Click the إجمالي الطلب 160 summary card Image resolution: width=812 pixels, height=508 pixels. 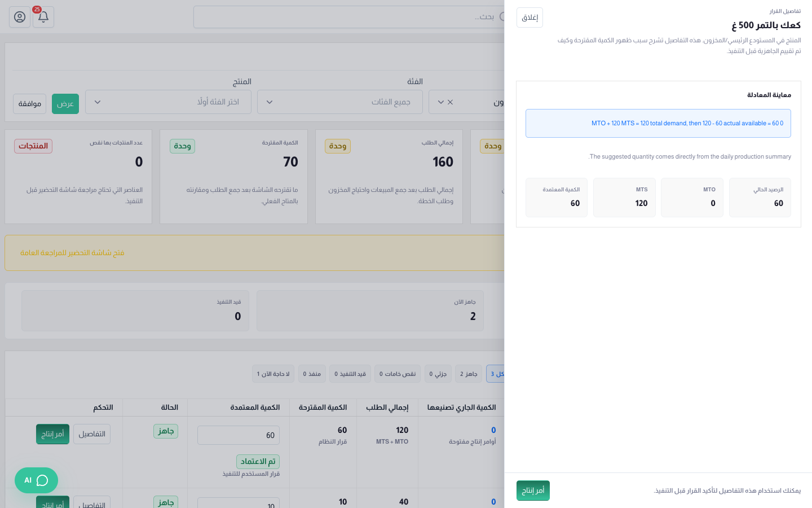coord(389,177)
